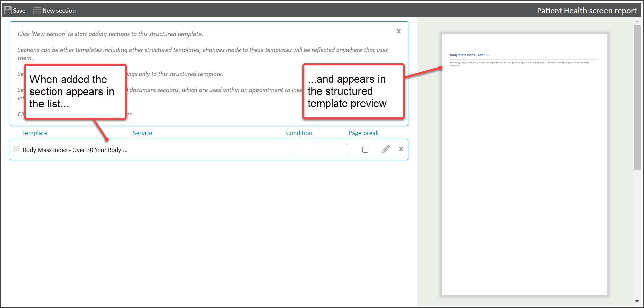Click the drag handle icon on Body Mass Index row
644x308 pixels.
(16, 149)
